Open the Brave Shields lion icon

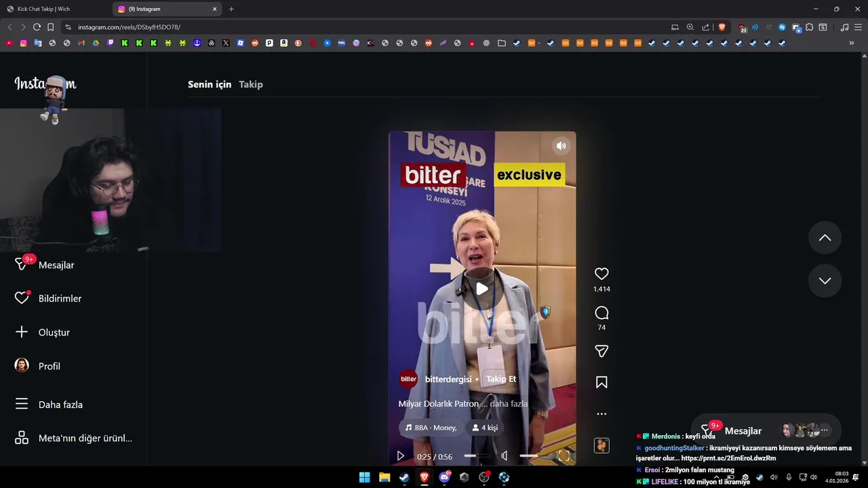pos(722,27)
